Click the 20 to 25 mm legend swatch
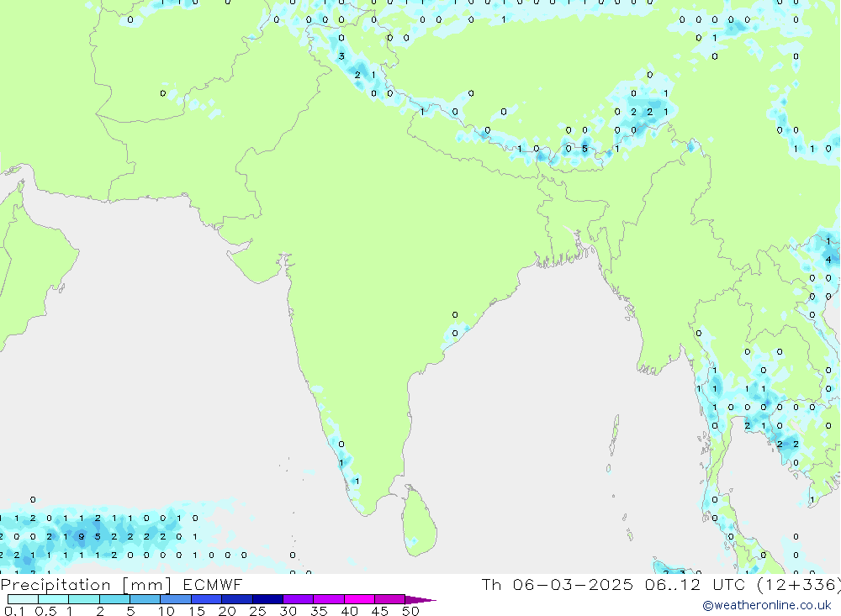Image resolution: width=841 pixels, height=616 pixels. click(x=237, y=599)
